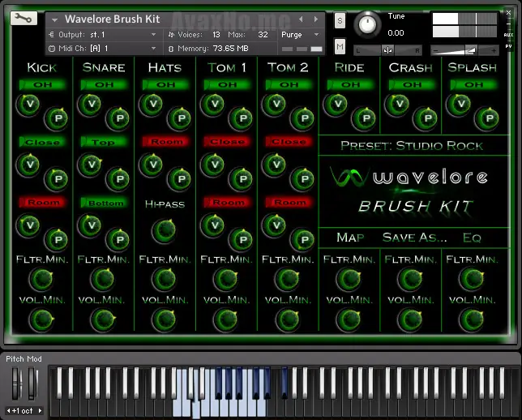
Task: Adjust Kick OH volume V knob
Action: pyautogui.click(x=28, y=105)
